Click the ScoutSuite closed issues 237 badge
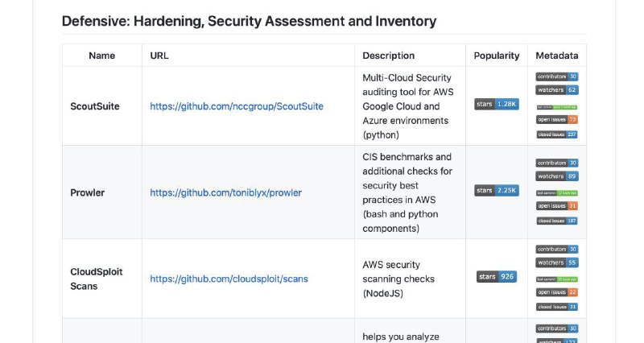 pyautogui.click(x=557, y=134)
